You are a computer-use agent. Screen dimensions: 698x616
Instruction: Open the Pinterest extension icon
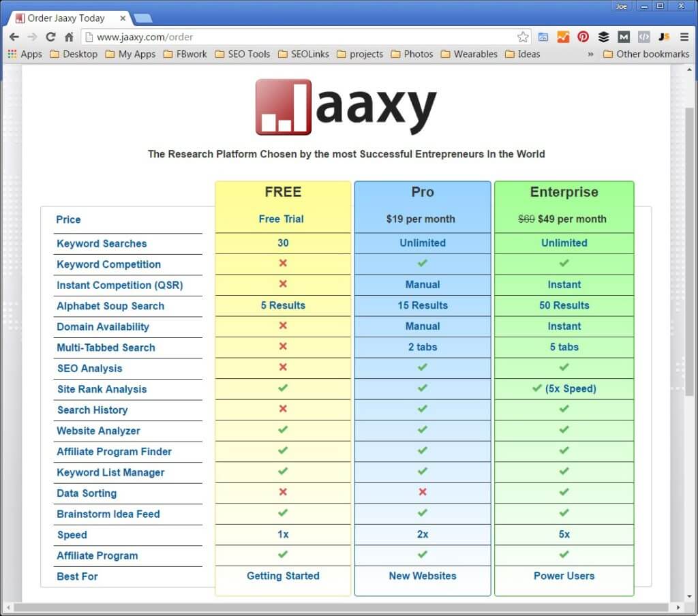pos(583,37)
